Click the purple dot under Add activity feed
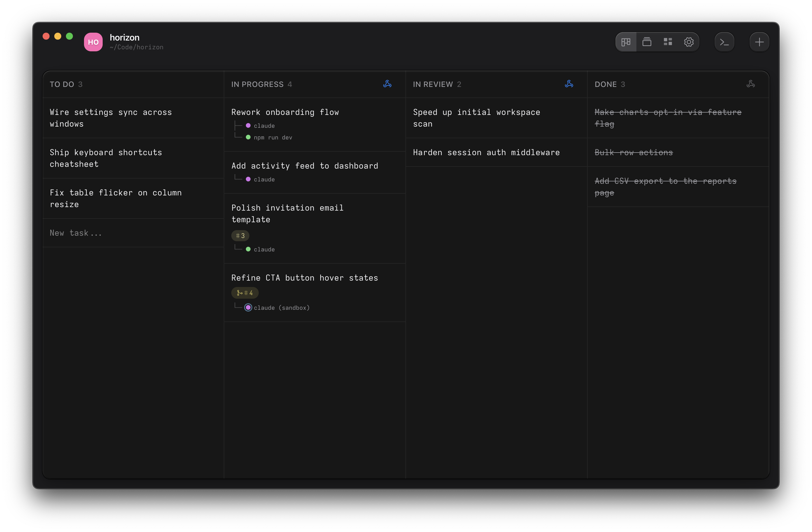The width and height of the screenshot is (812, 532). pos(248,179)
